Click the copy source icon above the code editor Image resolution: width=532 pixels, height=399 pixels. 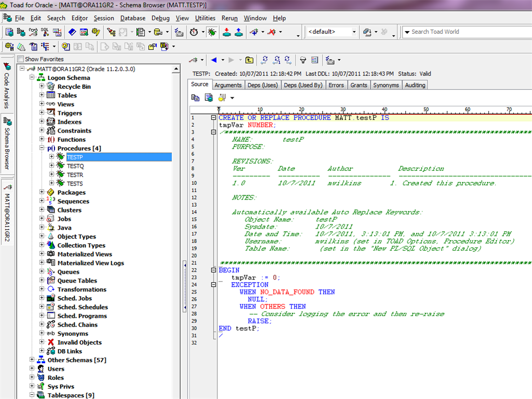coord(195,97)
